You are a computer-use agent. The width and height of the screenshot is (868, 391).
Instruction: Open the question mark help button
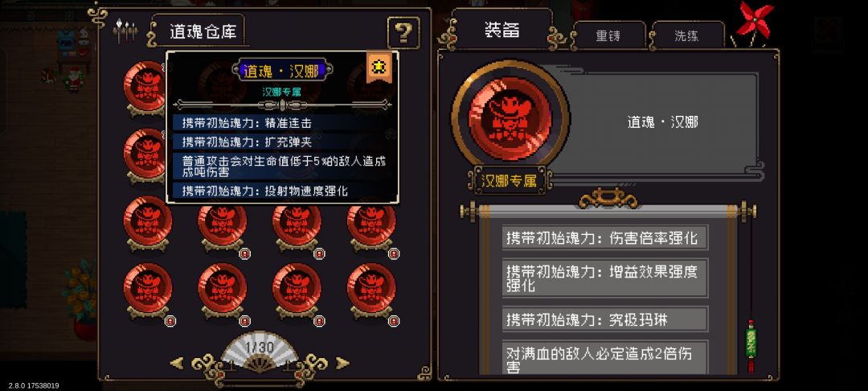403,33
